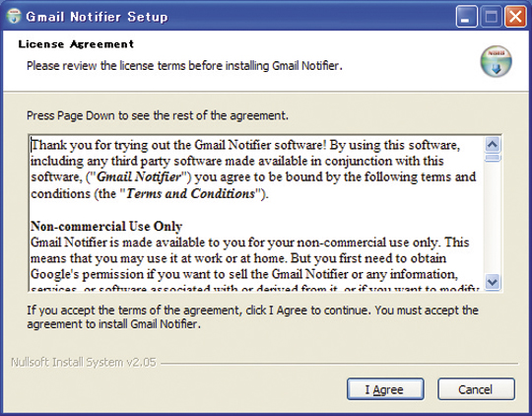
Task: Click the "Please review the license terms" subtitle
Action: click(x=184, y=65)
